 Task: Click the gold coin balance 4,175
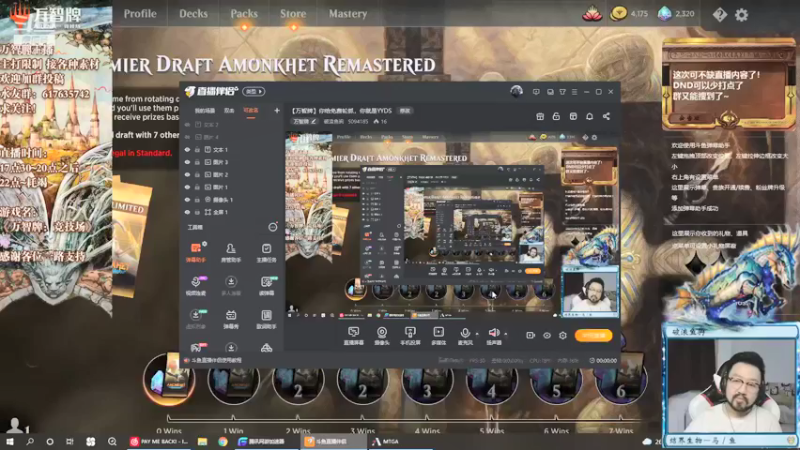[x=629, y=14]
